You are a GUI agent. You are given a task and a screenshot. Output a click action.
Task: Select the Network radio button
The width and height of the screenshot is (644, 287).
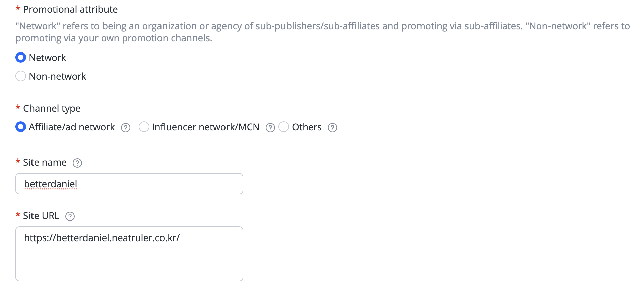(x=21, y=58)
